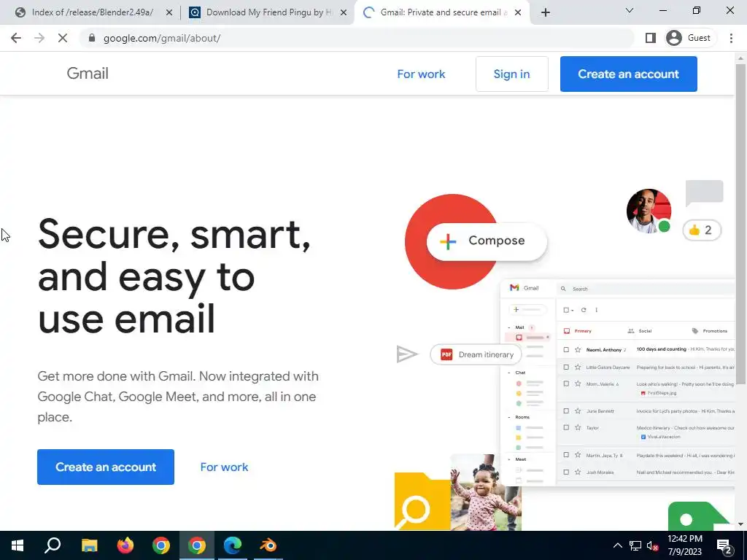Stop loading the page in the toolbar

pos(63,38)
